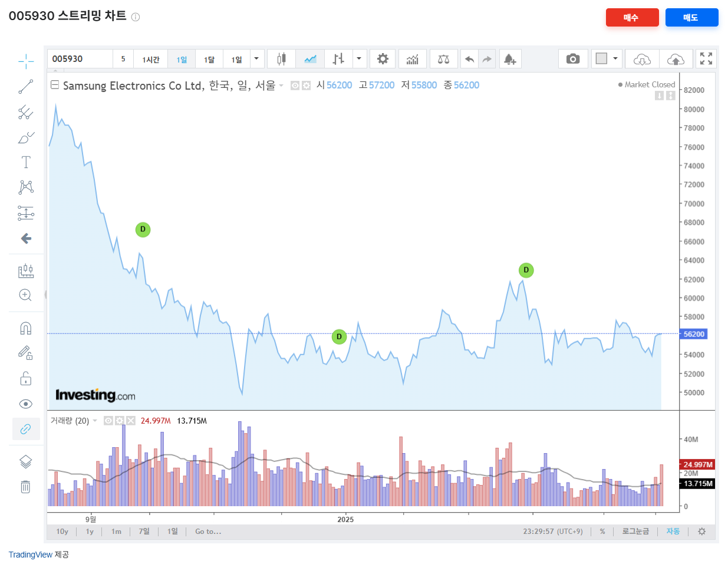Set time range to 1y
This screenshot has height=564, width=728.
point(90,532)
